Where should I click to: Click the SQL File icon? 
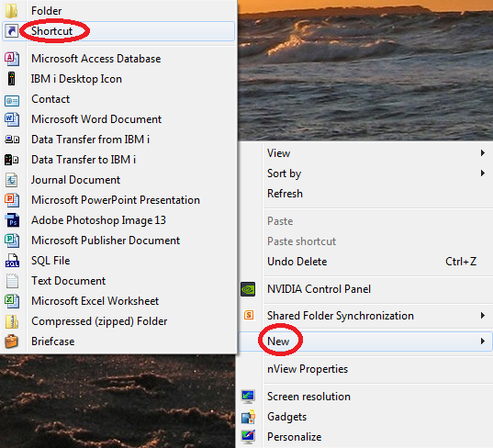(12, 261)
